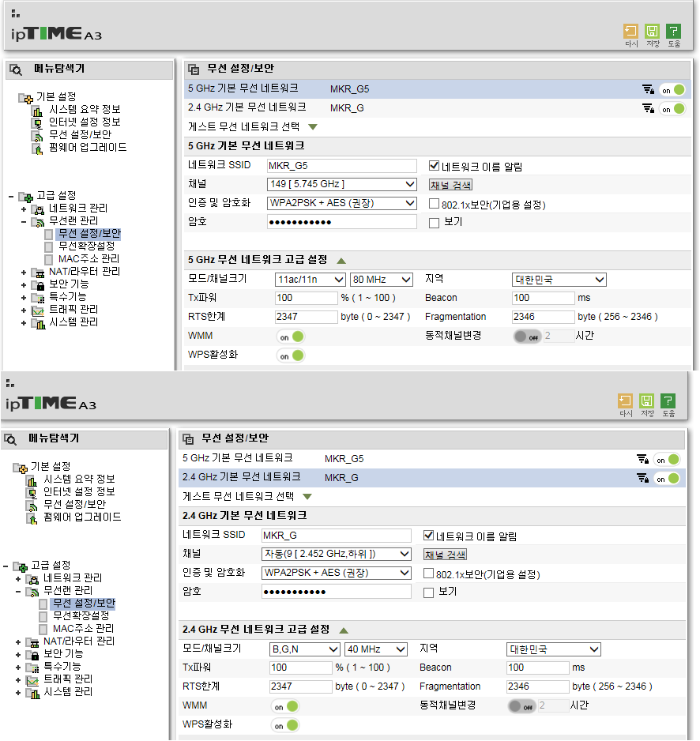700x741 pixels.
Task: Click the network SSID input field containing MKR_G in the 2.4 GHz section
Action: [x=336, y=535]
